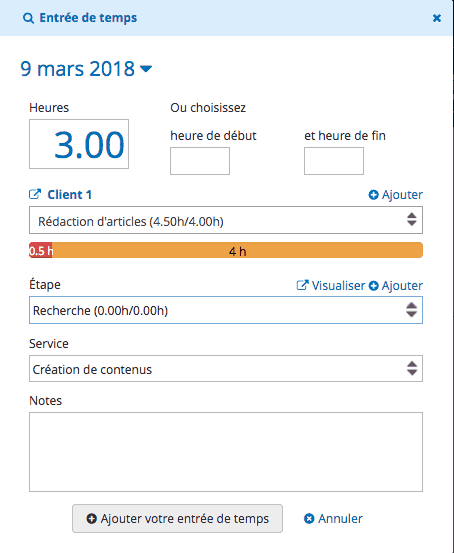
Task: Click the Heures field showing 3.00
Action: (x=79, y=144)
